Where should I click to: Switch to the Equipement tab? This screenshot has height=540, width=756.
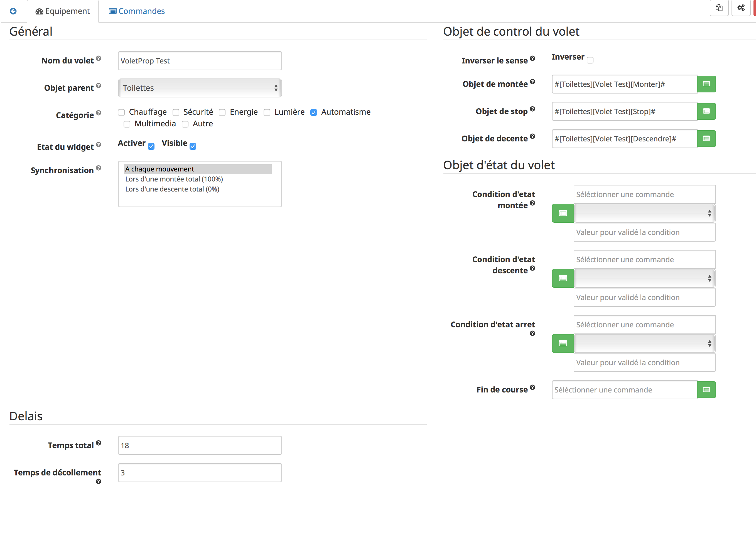coord(63,11)
